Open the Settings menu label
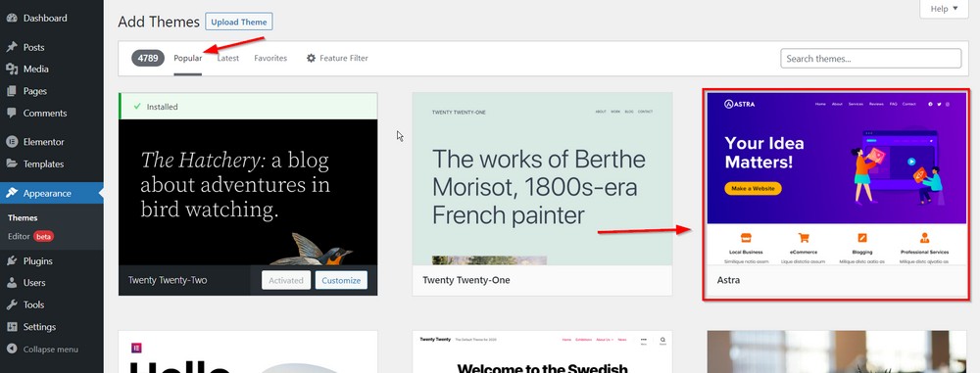Screen dimensions: 980x373 click(39, 327)
